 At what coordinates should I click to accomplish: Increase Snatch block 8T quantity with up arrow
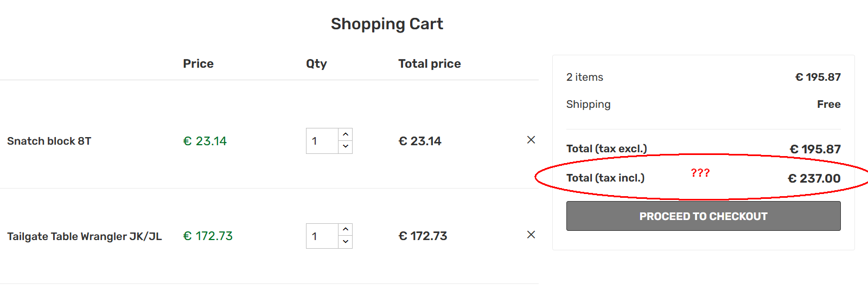point(346,134)
